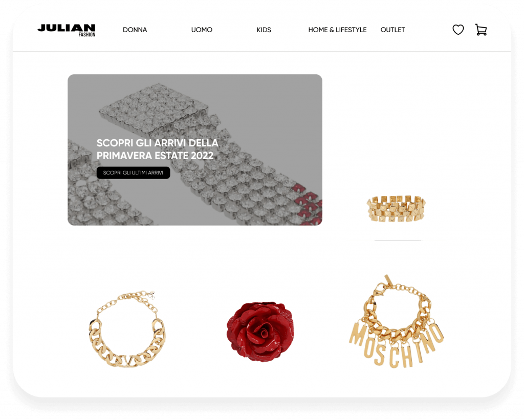Click the Scopri gli ultimi arrivi button
The image size is (524, 420).
click(x=134, y=173)
